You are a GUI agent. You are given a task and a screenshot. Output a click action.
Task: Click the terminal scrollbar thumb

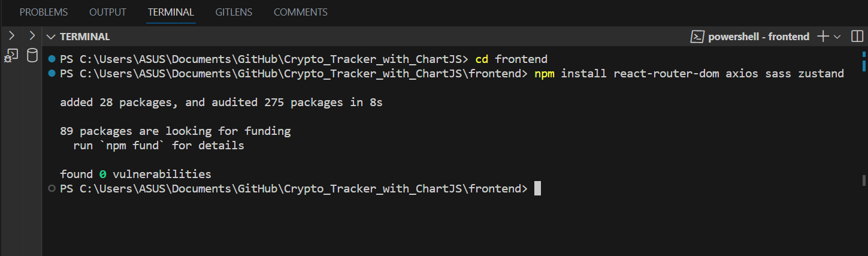pyautogui.click(x=864, y=180)
